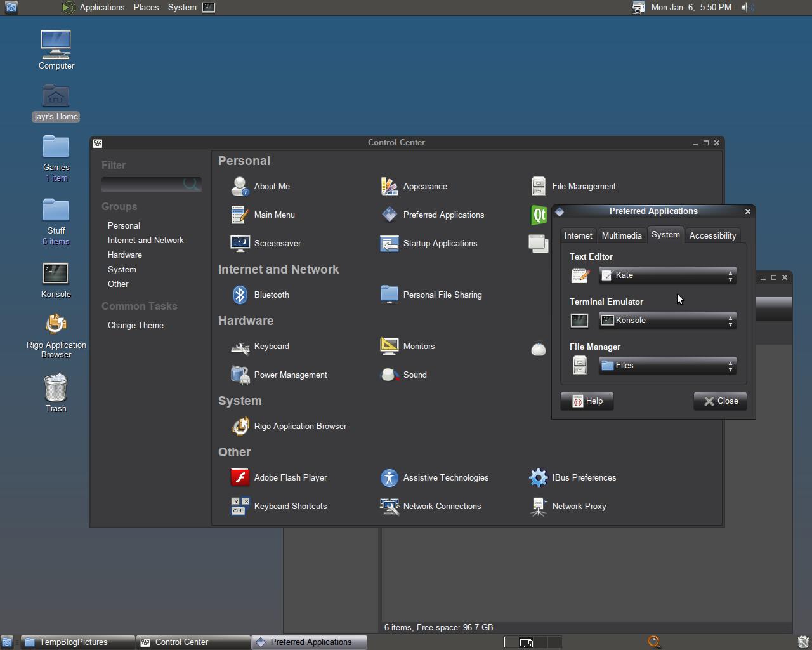Open the Adobe Flash Player icon
Screen dimensions: 812x650
click(x=240, y=477)
